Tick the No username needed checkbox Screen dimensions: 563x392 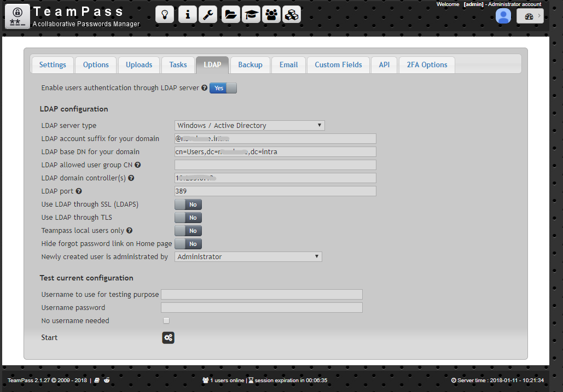[166, 320]
